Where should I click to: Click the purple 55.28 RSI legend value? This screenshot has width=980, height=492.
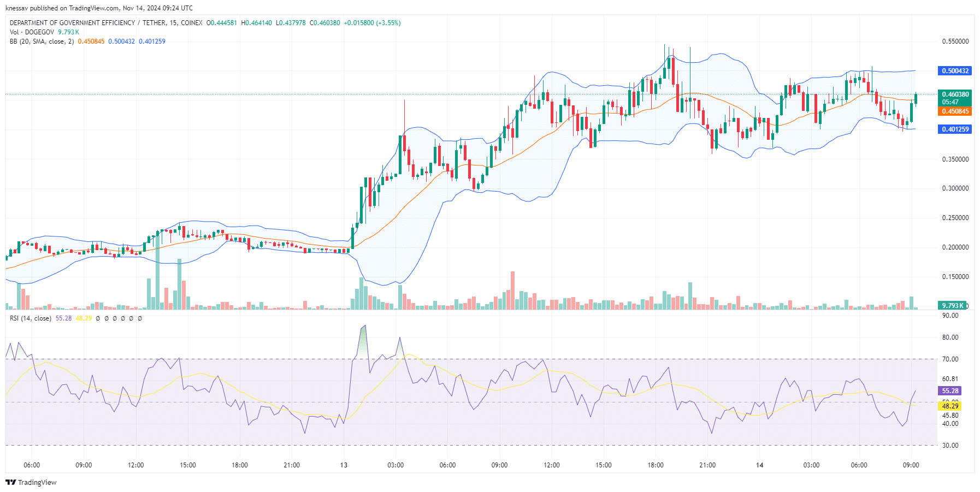click(63, 318)
